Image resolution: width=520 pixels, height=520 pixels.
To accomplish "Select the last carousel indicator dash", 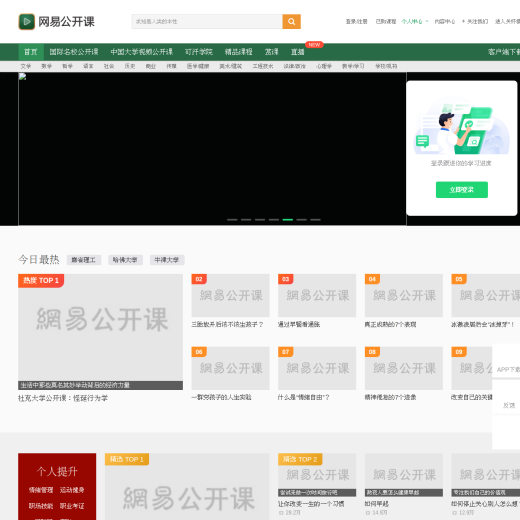I will 315,220.
